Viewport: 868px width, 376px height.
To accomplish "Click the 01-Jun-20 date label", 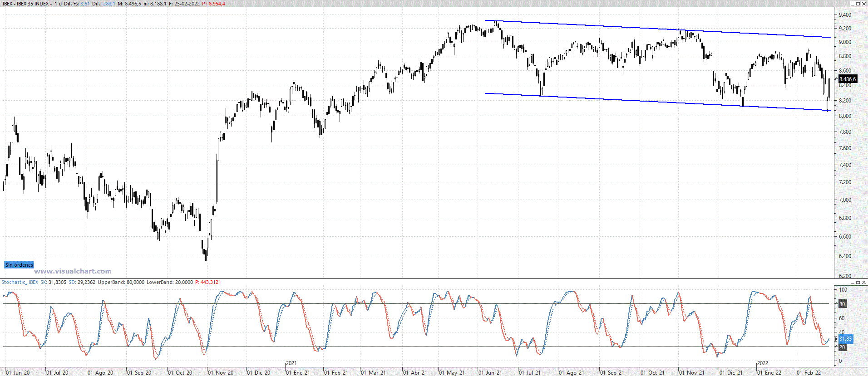I will [18, 373].
